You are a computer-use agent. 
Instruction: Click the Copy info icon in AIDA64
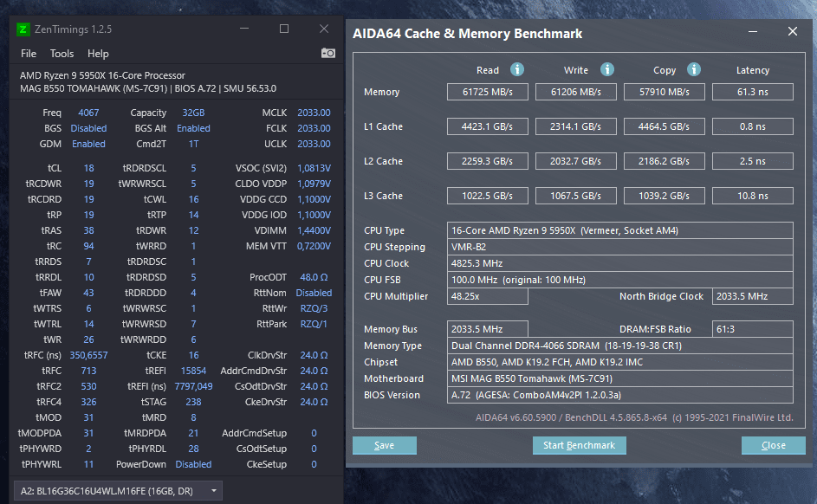693,69
